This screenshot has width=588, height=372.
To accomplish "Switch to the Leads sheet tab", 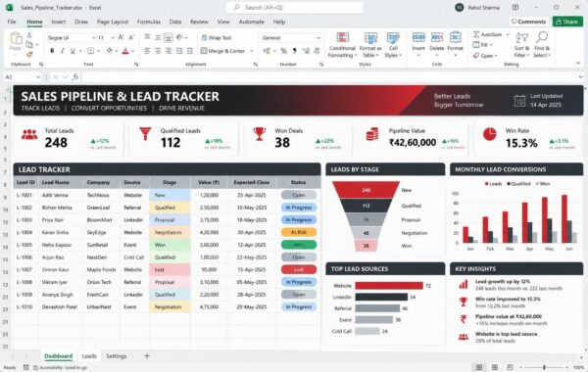I will [89, 356].
